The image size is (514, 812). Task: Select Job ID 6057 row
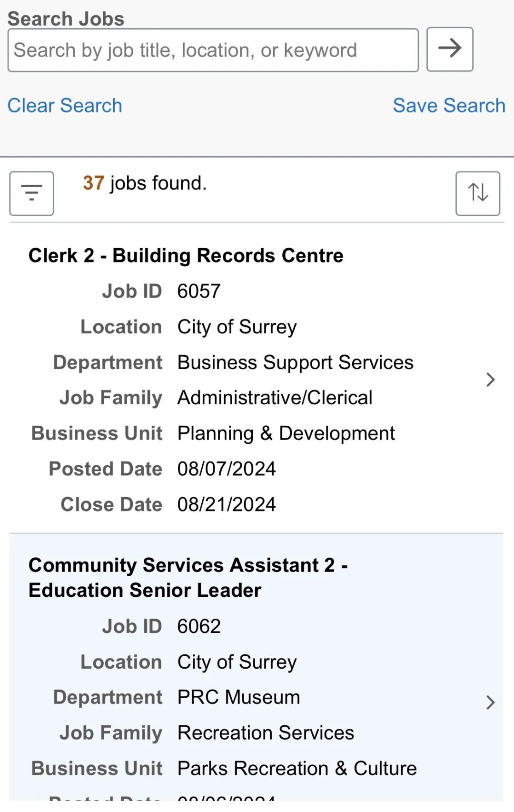tap(161, 291)
